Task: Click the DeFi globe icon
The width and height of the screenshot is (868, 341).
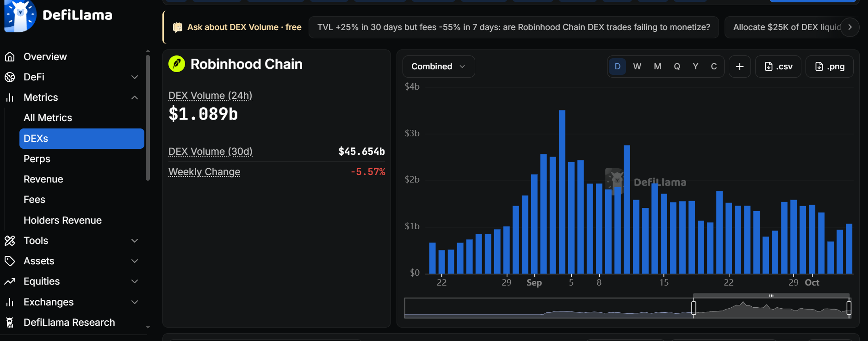Action: (x=10, y=77)
